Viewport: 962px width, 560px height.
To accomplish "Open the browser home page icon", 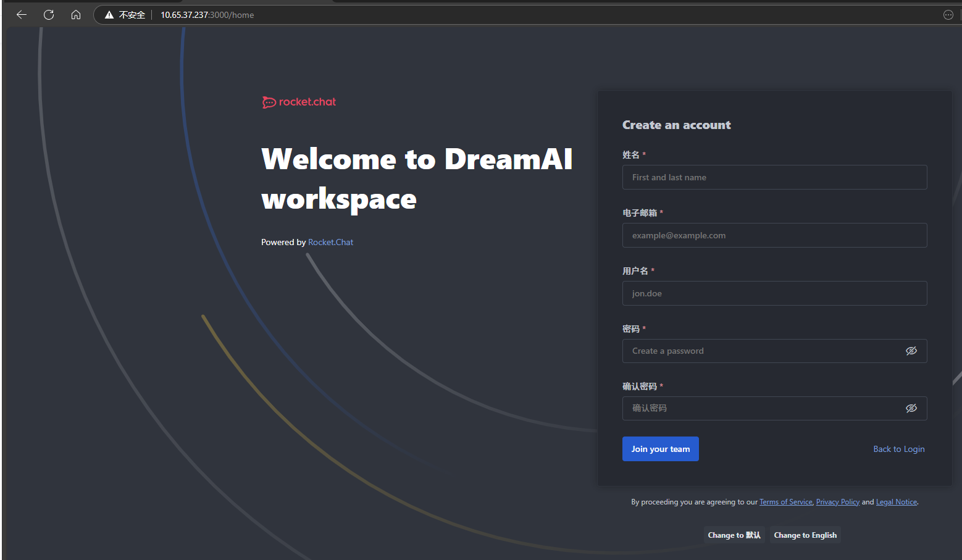I will [76, 15].
